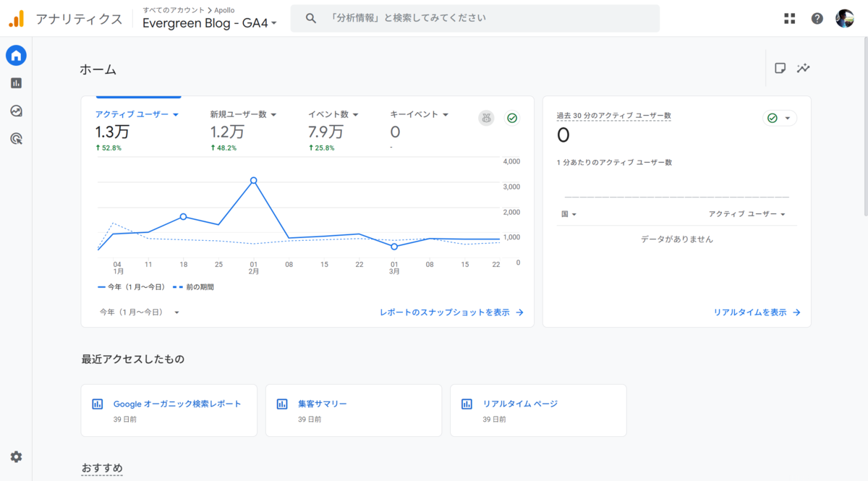Click the 今年（1月〜今日） legend entry

(x=132, y=287)
